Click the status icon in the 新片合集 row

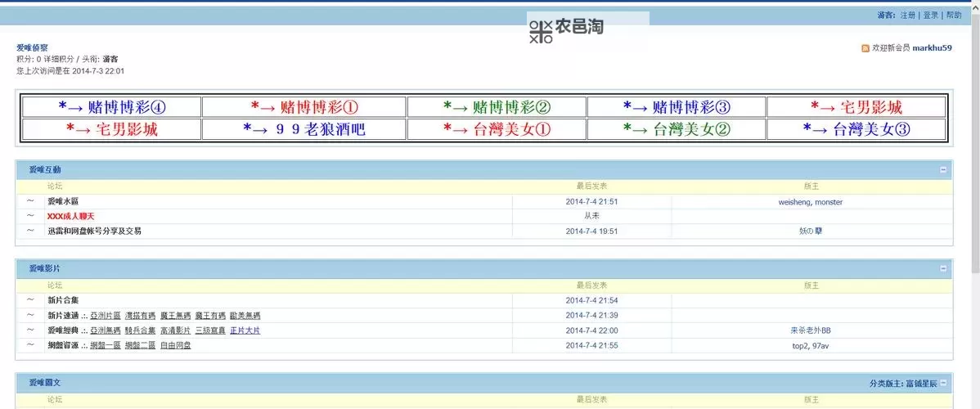click(x=30, y=300)
